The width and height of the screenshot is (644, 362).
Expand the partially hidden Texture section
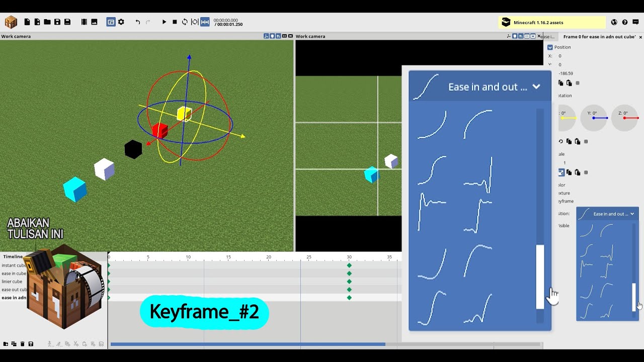coord(563,193)
